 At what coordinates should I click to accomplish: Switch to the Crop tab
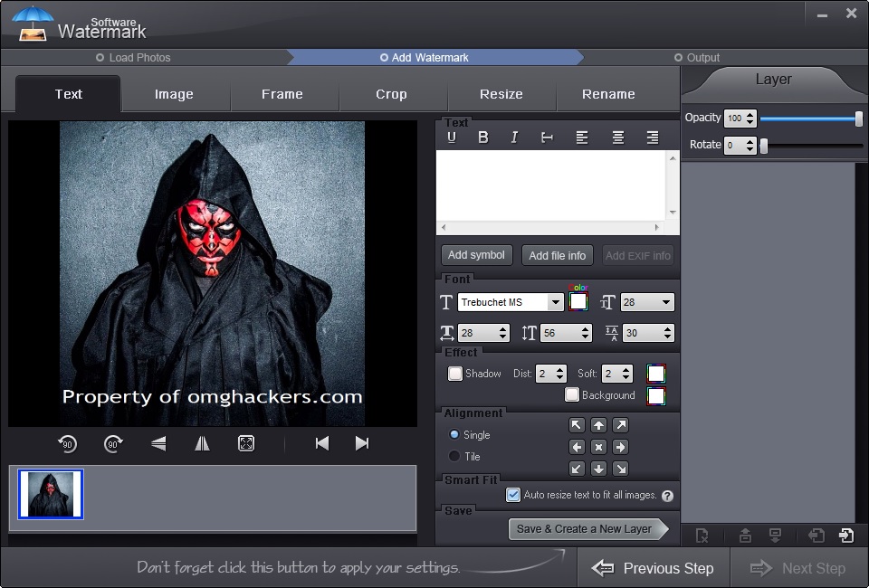(391, 94)
